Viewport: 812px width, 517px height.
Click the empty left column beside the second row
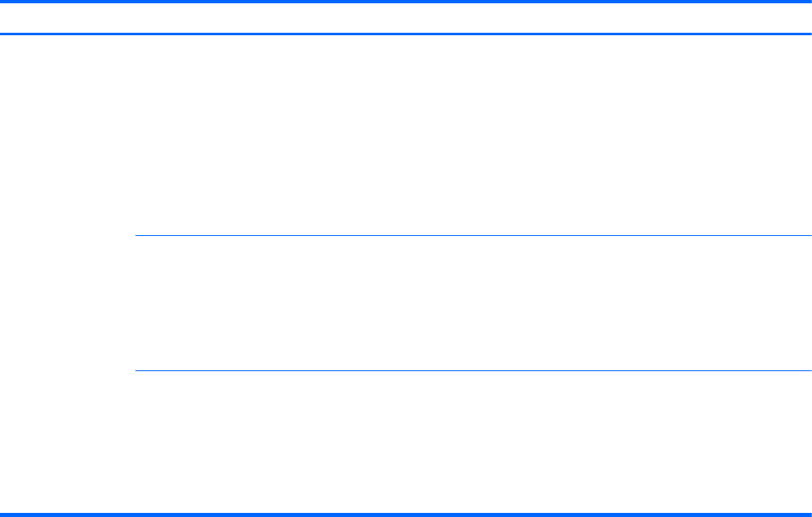click(x=67, y=303)
